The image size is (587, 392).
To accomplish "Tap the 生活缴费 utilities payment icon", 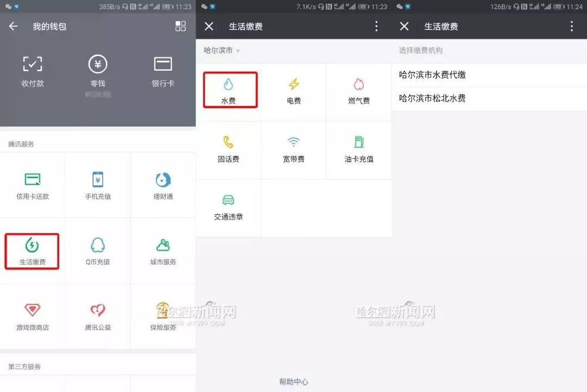I will (32, 251).
